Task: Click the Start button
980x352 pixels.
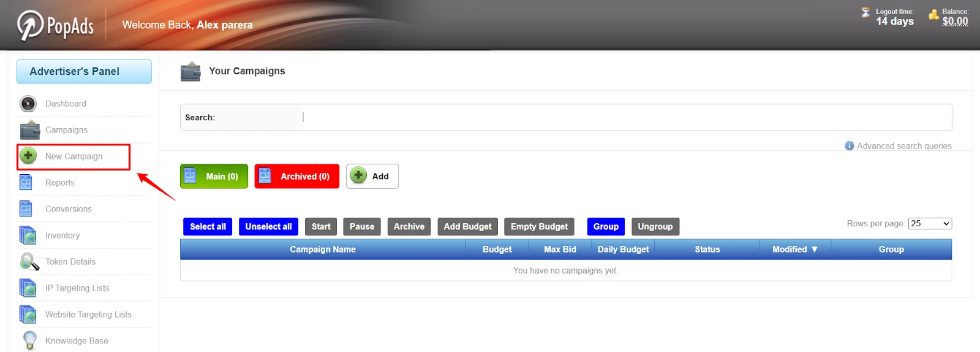Action: [321, 226]
